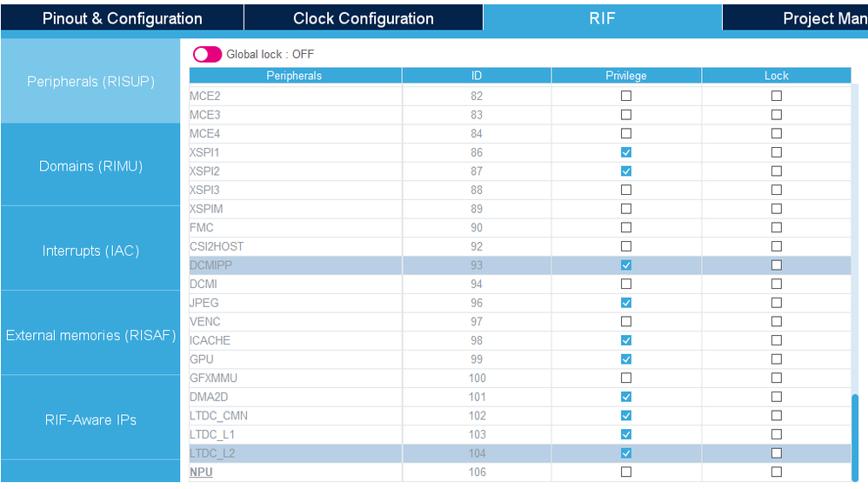Uncheck Privilege for JPEG

(626, 303)
